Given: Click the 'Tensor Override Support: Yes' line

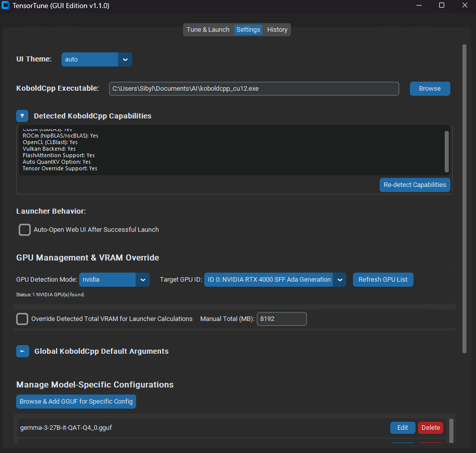Looking at the screenshot, I should click(x=60, y=168).
